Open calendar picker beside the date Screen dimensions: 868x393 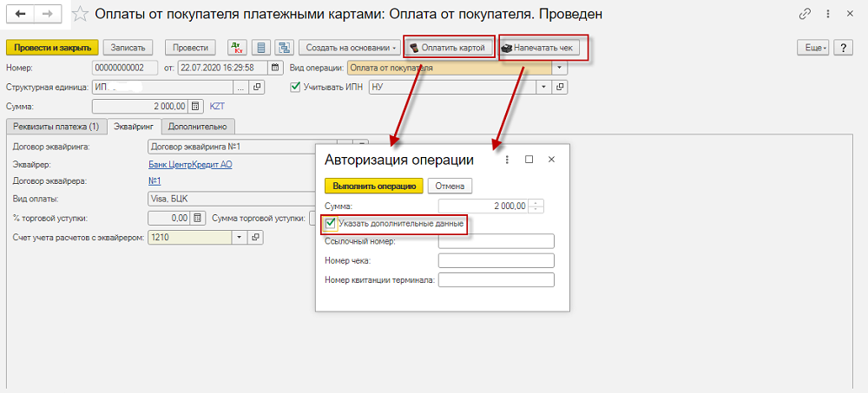point(275,68)
